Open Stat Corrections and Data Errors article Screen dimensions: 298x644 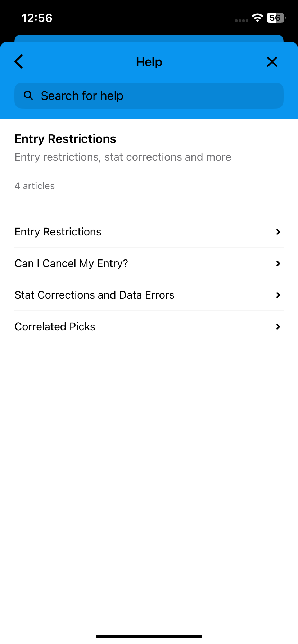click(x=149, y=295)
